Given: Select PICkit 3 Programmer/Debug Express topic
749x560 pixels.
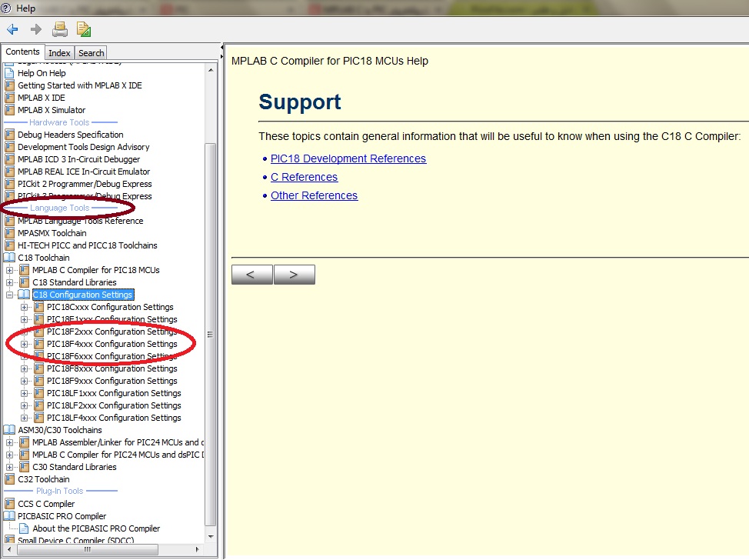Looking at the screenshot, I should [85, 196].
